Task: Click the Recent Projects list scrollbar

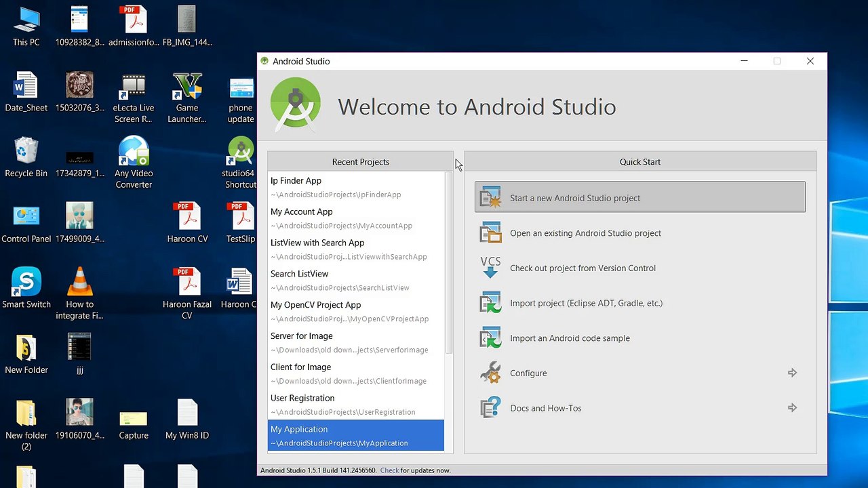Action: click(448, 263)
